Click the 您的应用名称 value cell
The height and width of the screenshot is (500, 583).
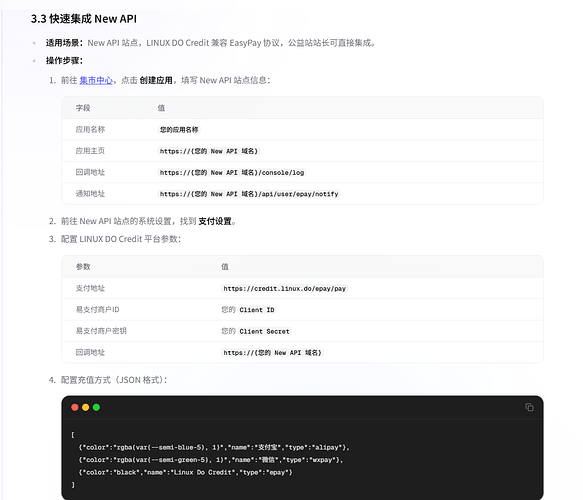[x=179, y=130]
